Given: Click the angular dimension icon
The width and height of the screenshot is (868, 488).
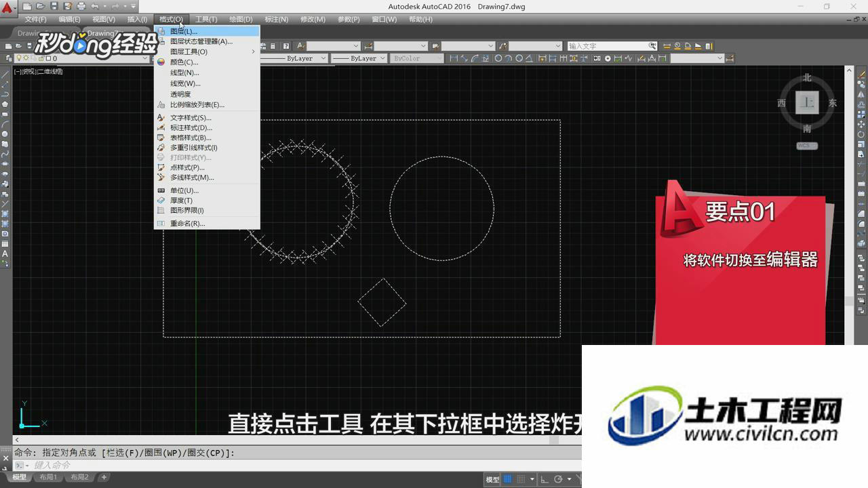Looking at the screenshot, I should pos(530,58).
